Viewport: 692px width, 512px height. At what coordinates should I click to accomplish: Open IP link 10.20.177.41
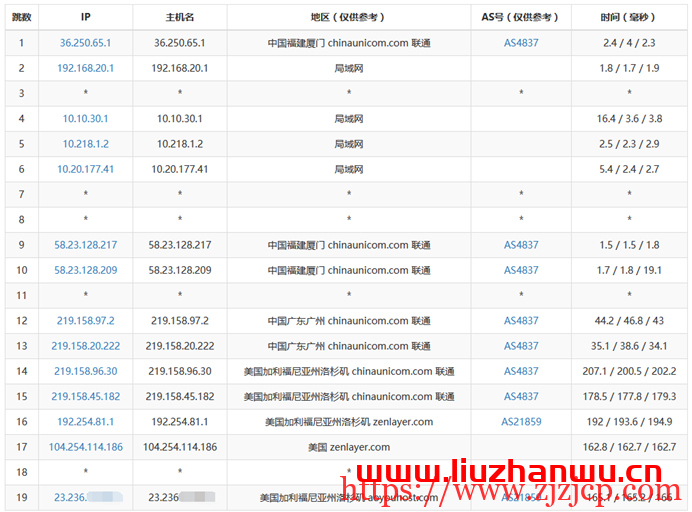85,169
